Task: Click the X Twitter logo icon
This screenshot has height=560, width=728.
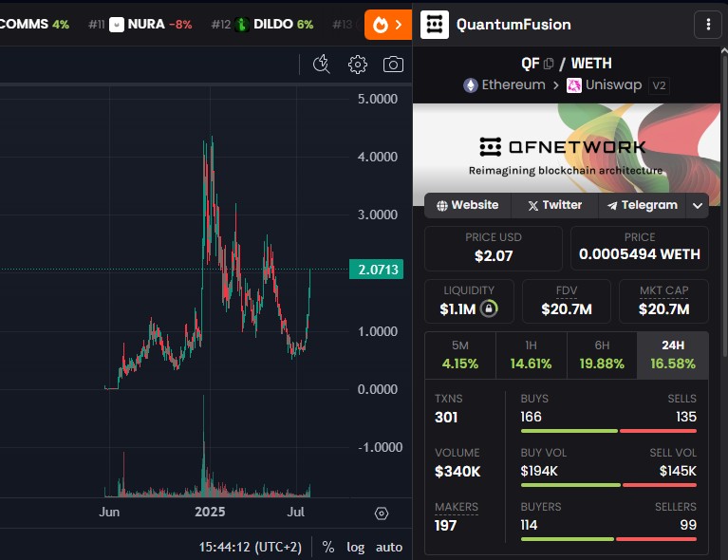Action: pyautogui.click(x=533, y=206)
